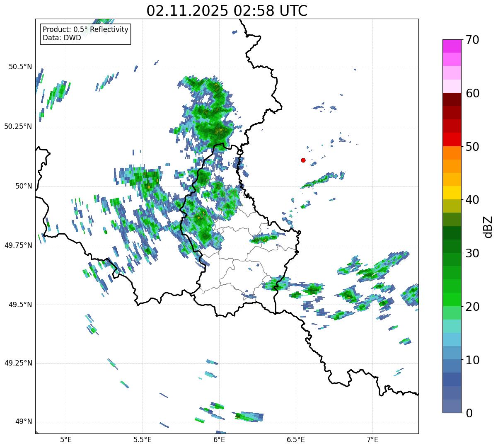Click the magenta swatch at top of colorbar
The image size is (498, 448).
[x=452, y=46]
